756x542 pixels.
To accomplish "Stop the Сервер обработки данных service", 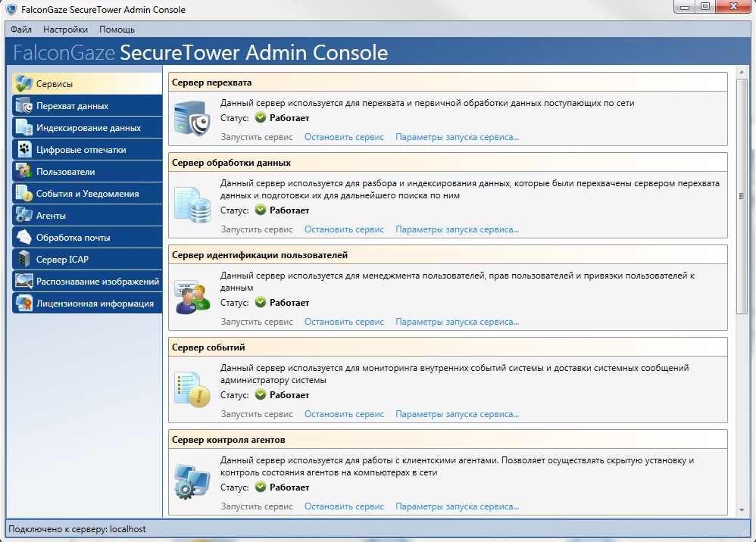I will [344, 229].
